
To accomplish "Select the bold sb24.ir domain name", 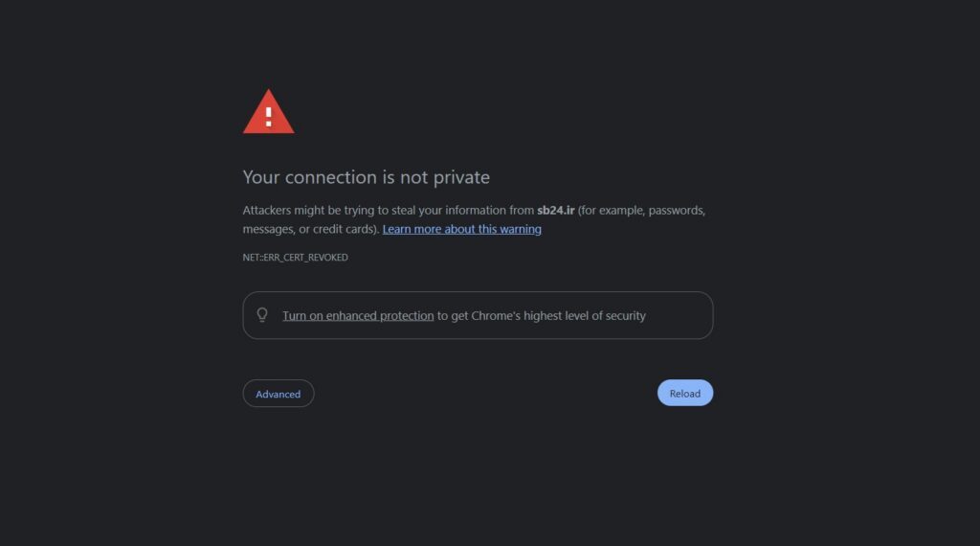I will 556,210.
